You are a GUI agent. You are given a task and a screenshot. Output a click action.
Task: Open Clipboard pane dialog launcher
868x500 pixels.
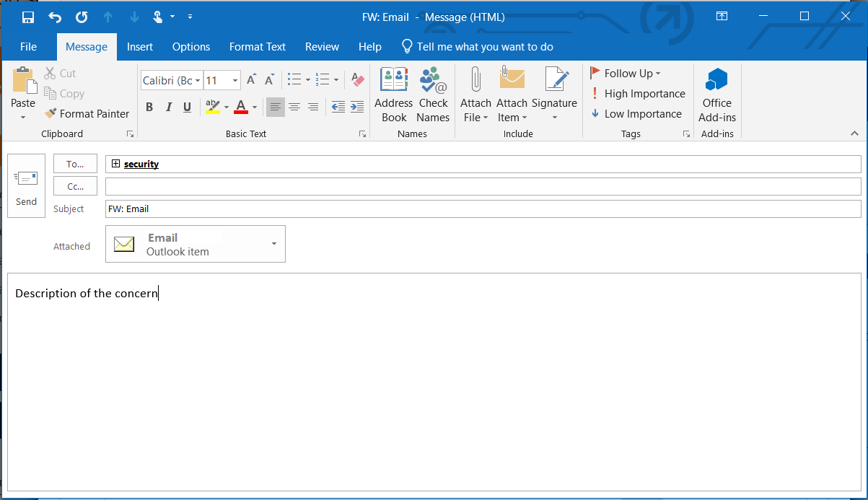pyautogui.click(x=131, y=134)
